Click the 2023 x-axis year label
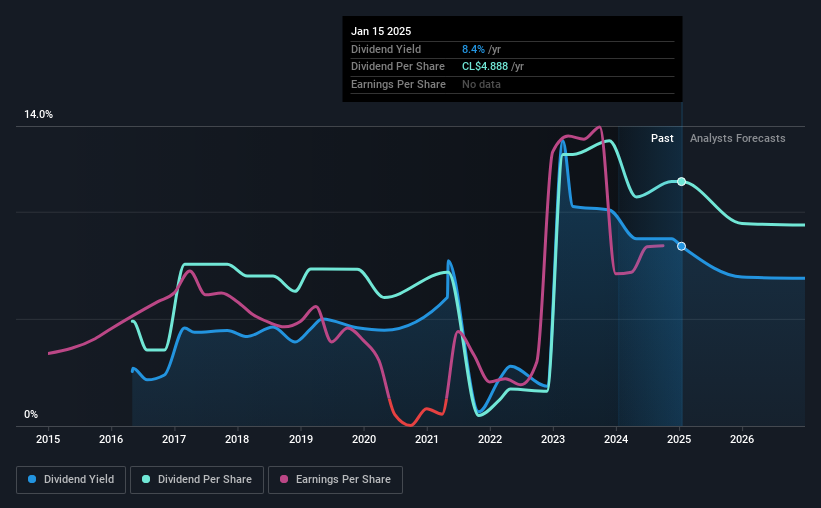Viewport: 821px width, 508px height. pyautogui.click(x=552, y=439)
